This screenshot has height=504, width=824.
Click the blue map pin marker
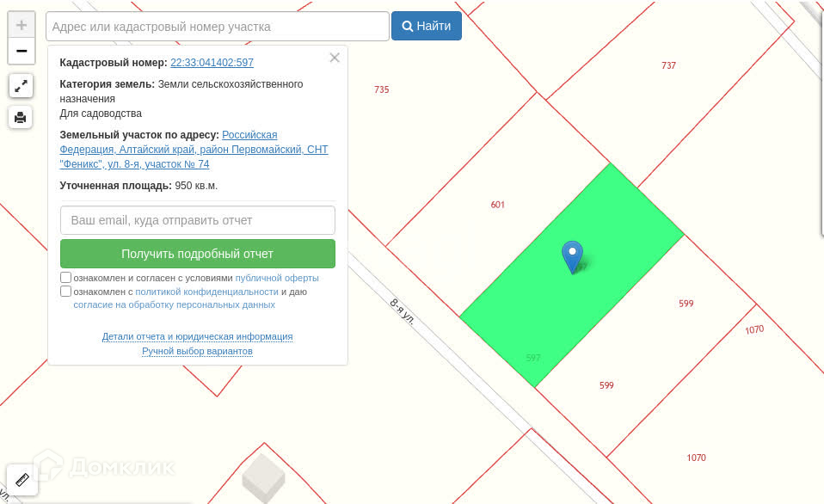click(x=572, y=257)
